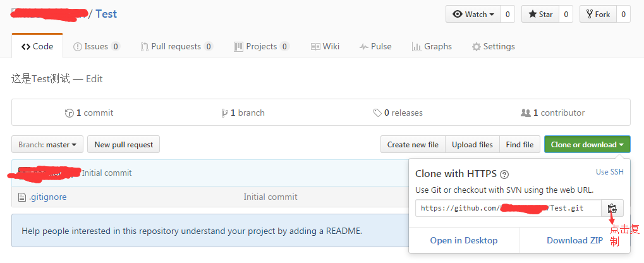Screen dimensions: 644x263
Task: Open the watchers count next to Watch
Action: 507,15
